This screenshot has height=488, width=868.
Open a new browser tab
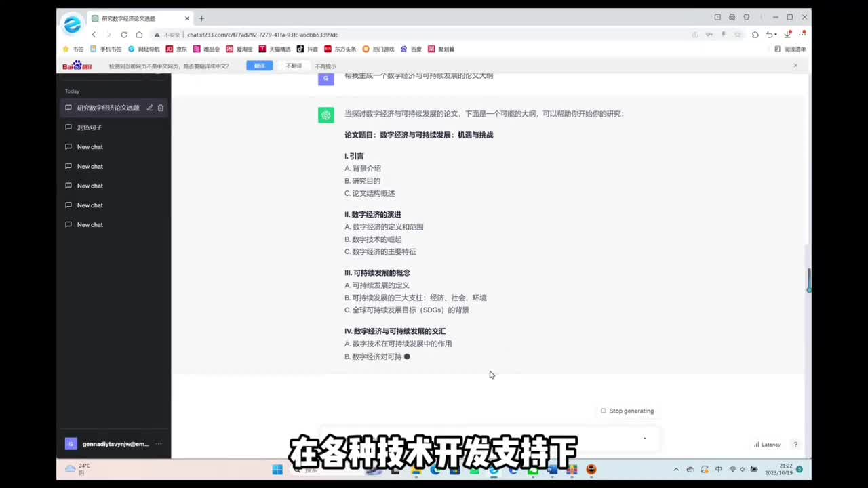[x=201, y=18]
